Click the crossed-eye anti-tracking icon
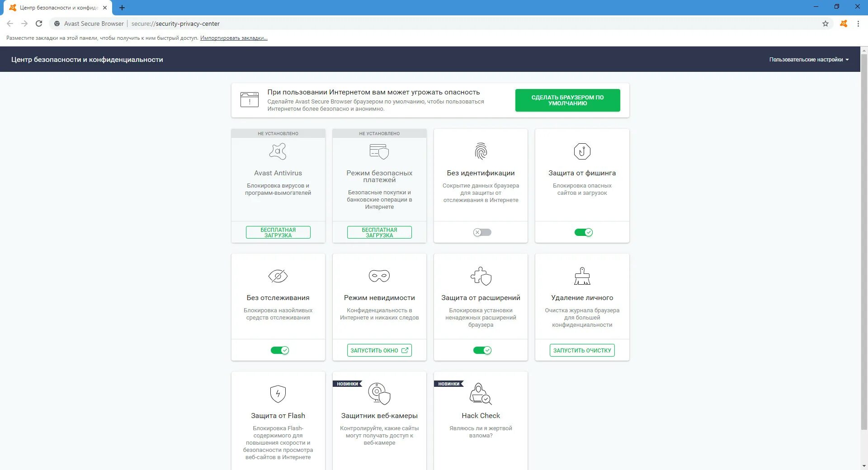Image resolution: width=868 pixels, height=470 pixels. pyautogui.click(x=278, y=276)
